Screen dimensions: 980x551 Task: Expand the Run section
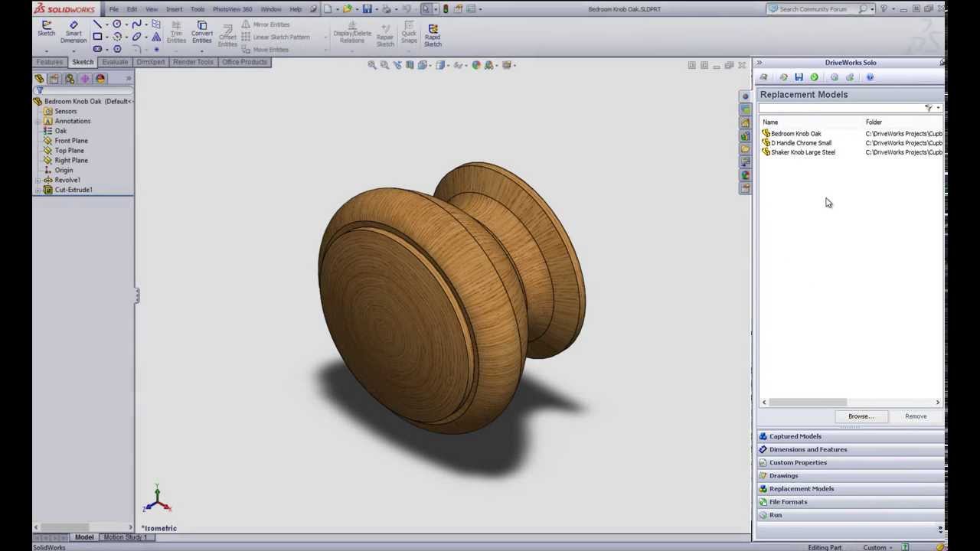point(850,515)
